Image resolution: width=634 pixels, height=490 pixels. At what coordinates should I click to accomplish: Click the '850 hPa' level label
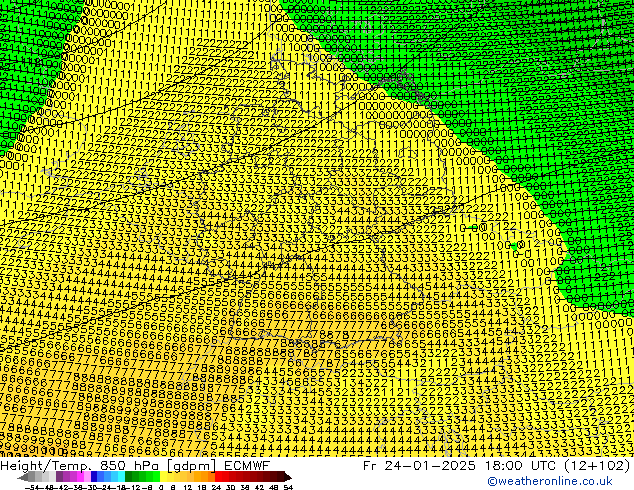click(130, 465)
